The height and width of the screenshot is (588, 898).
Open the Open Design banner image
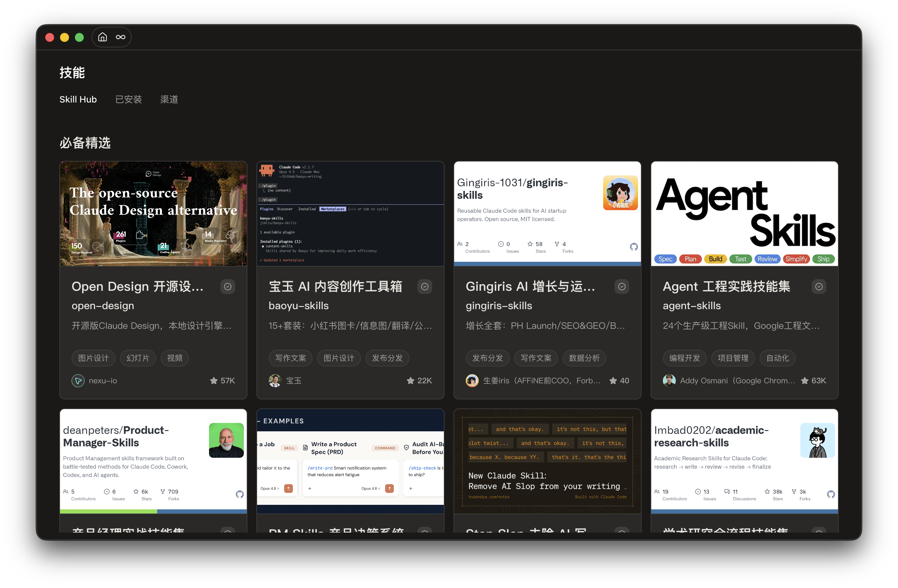pos(153,214)
